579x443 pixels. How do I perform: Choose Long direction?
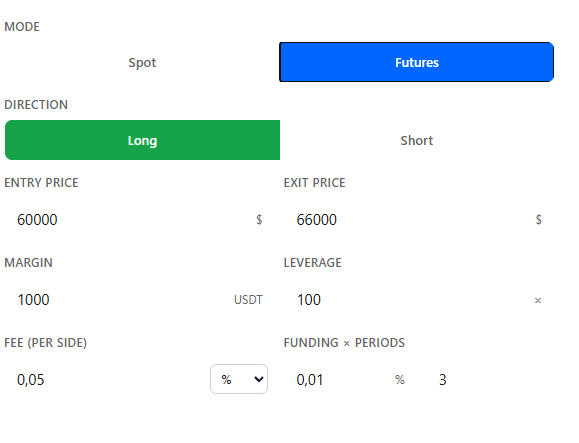142,140
